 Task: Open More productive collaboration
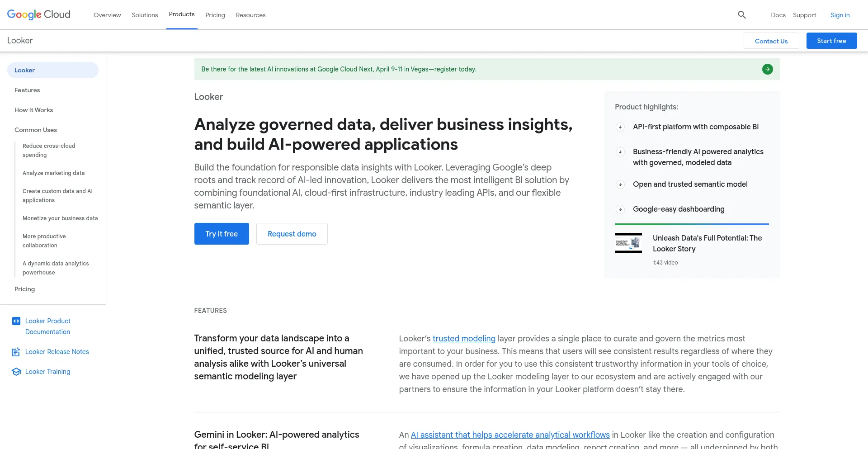[44, 241]
